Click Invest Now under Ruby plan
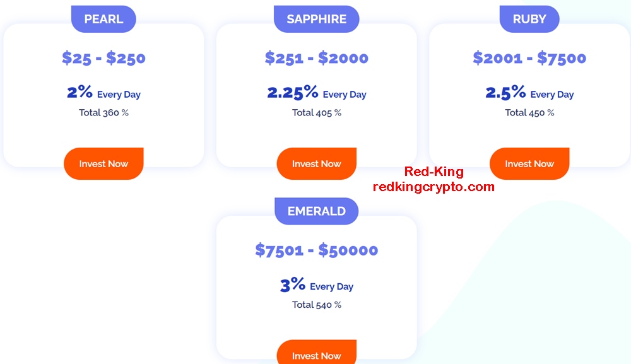 (x=529, y=163)
